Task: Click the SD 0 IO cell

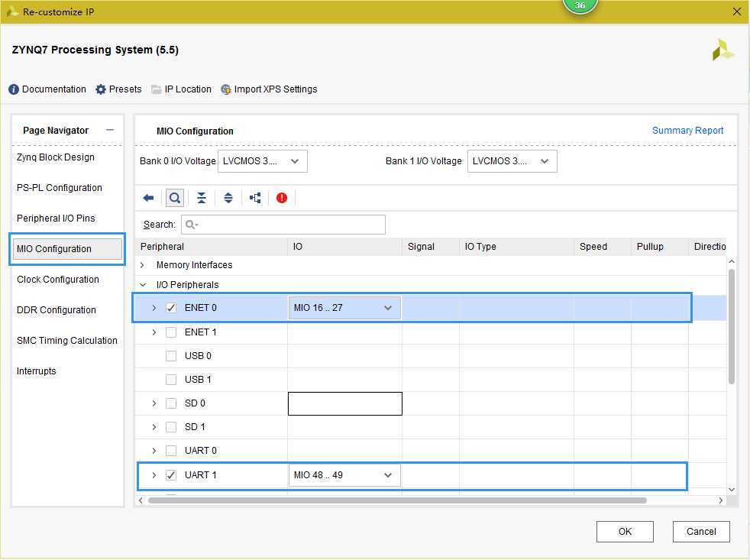Action: point(345,403)
